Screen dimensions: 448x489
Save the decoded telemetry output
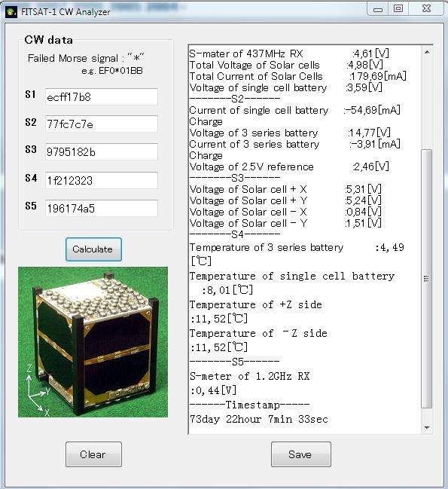(300, 454)
